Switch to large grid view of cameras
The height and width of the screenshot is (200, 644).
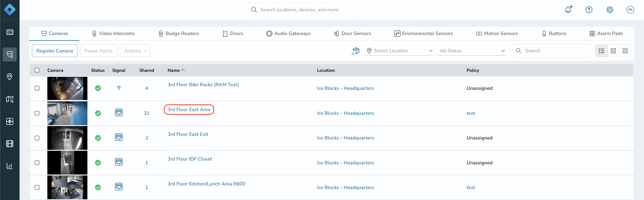(x=625, y=51)
